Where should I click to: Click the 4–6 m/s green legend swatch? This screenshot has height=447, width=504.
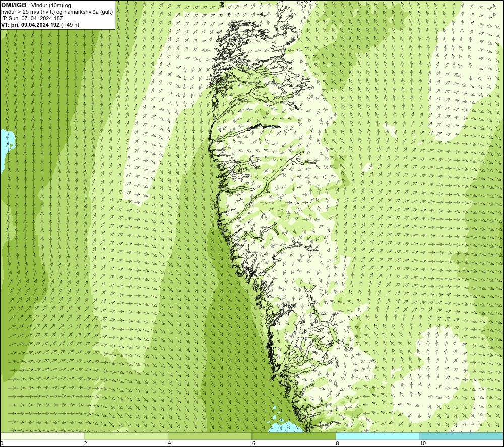[x=210, y=436]
